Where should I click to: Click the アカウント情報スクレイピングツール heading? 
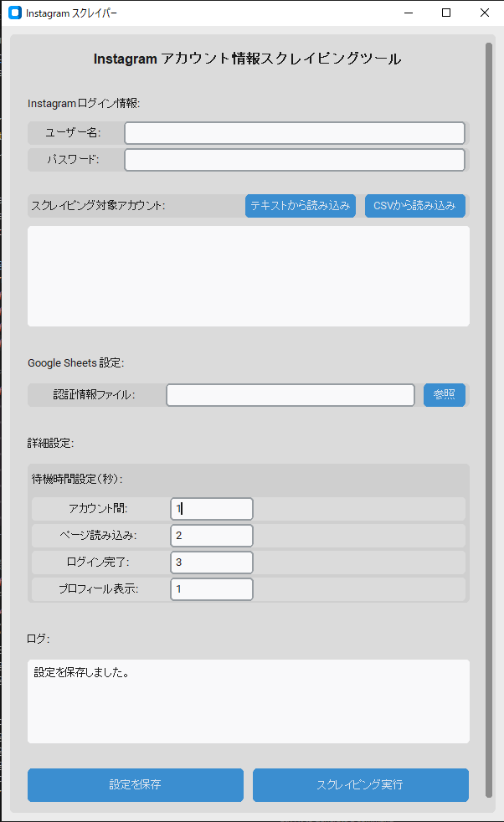pyautogui.click(x=248, y=59)
